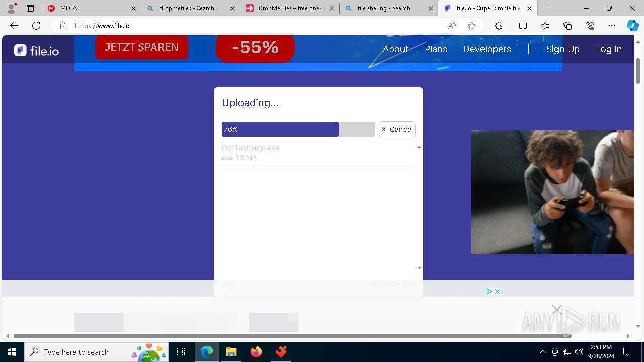Image resolution: width=644 pixels, height=362 pixels.
Task: Open a new browser tab
Action: coord(546,8)
